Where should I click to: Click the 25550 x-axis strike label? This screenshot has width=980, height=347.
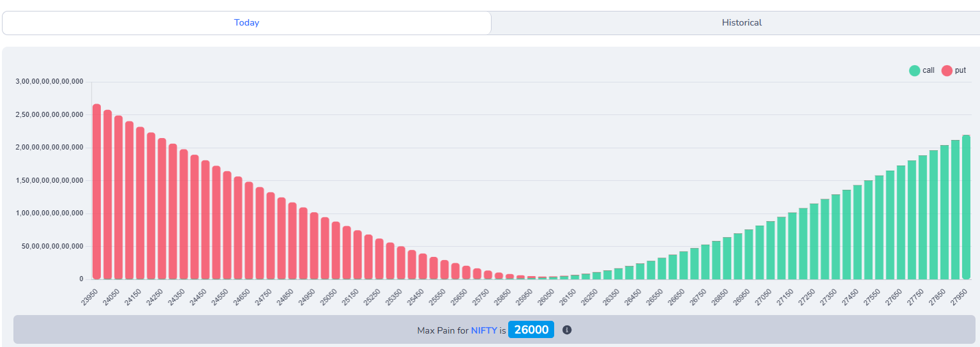[438, 297]
